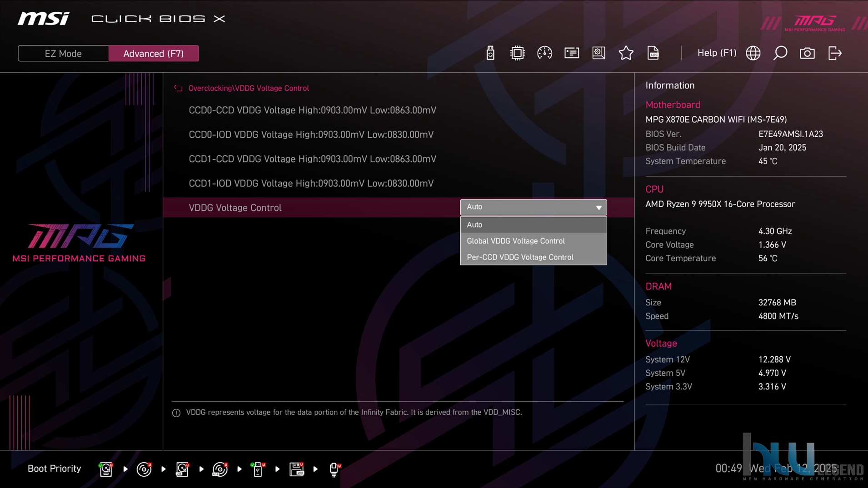
Task: Select CCD1-IOD VDDG Voltage row
Action: (399, 184)
